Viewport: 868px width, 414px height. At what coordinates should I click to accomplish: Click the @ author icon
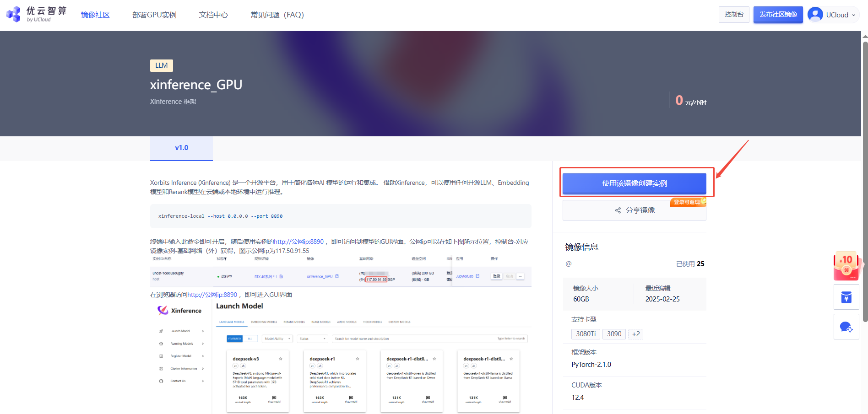click(x=569, y=264)
